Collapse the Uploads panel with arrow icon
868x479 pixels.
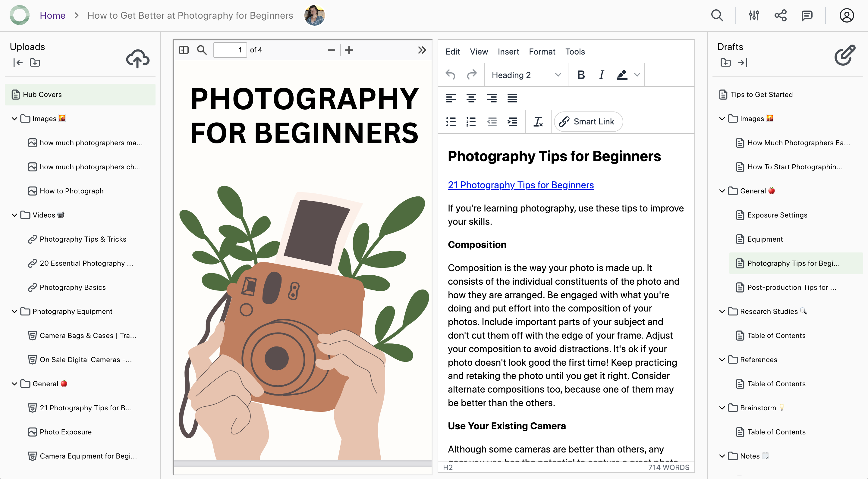18,63
